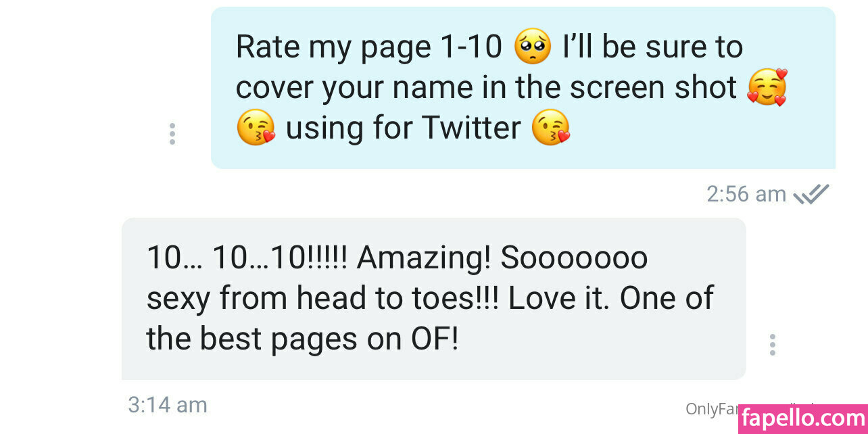Tap the smiling face with hearts emoji
This screenshot has width=868, height=434.
767,87
